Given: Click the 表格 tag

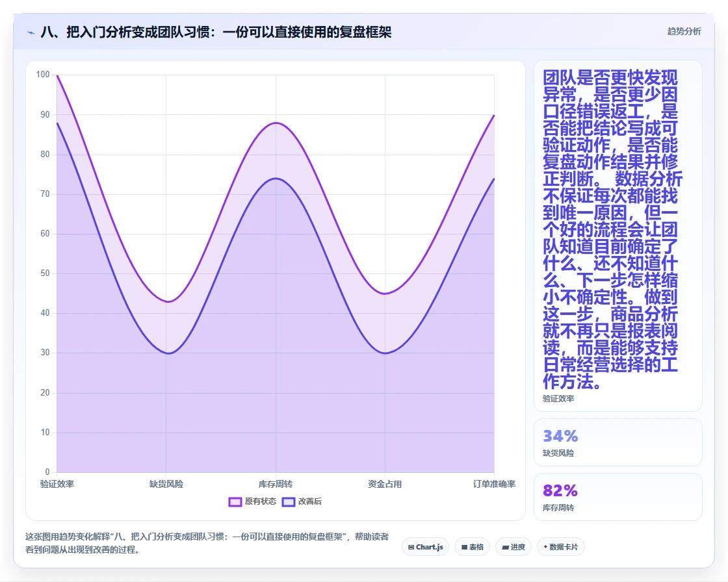Looking at the screenshot, I should click(472, 547).
